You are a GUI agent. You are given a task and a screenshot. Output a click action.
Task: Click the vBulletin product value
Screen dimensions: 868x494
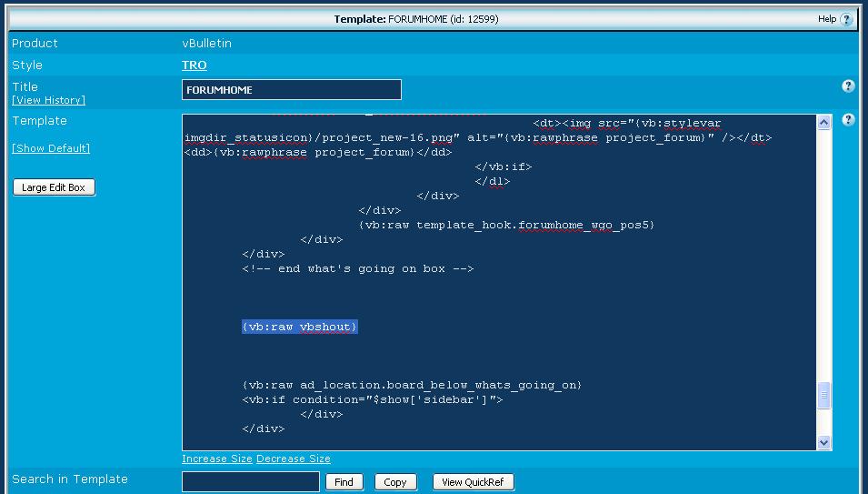pyautogui.click(x=206, y=43)
